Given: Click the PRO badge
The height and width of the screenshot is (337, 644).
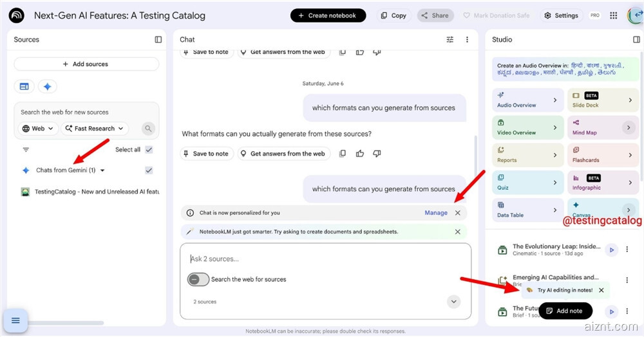Looking at the screenshot, I should click(594, 15).
